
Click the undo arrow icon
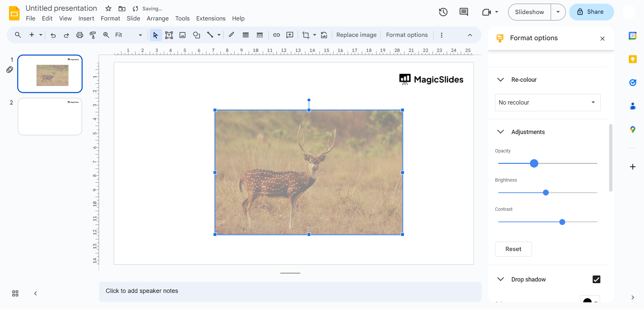[x=53, y=35]
